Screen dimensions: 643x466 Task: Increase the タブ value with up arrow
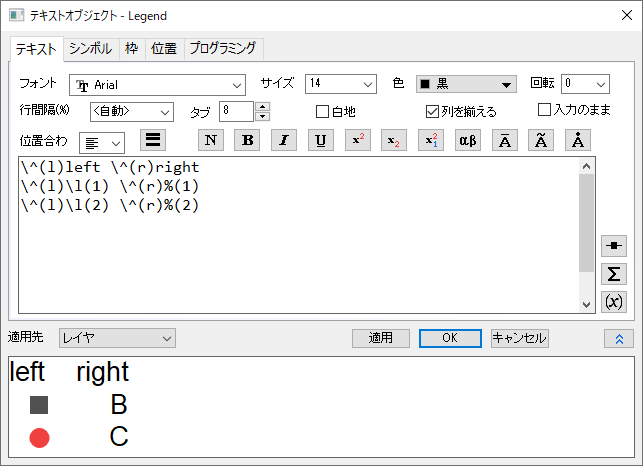[x=262, y=107]
